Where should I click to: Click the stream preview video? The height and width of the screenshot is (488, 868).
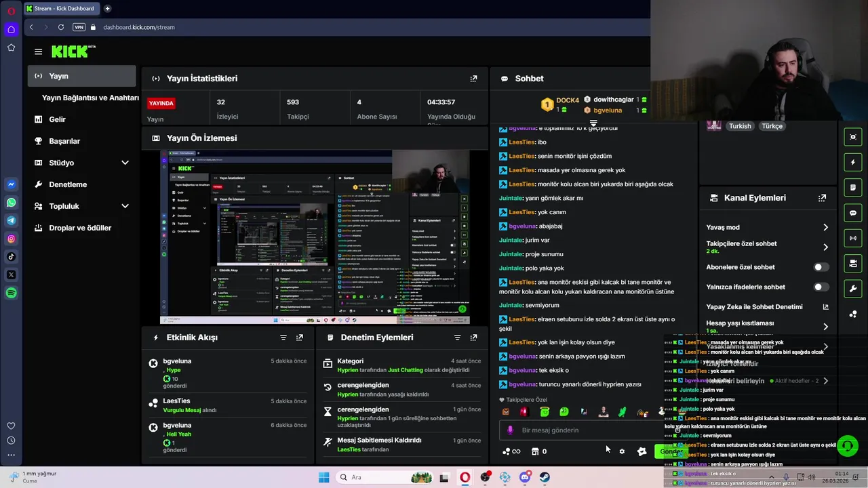(x=315, y=237)
